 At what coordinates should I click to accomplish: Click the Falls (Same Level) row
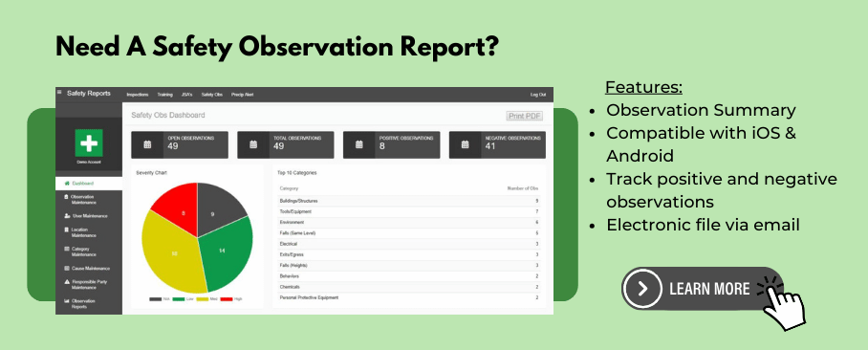[409, 233]
